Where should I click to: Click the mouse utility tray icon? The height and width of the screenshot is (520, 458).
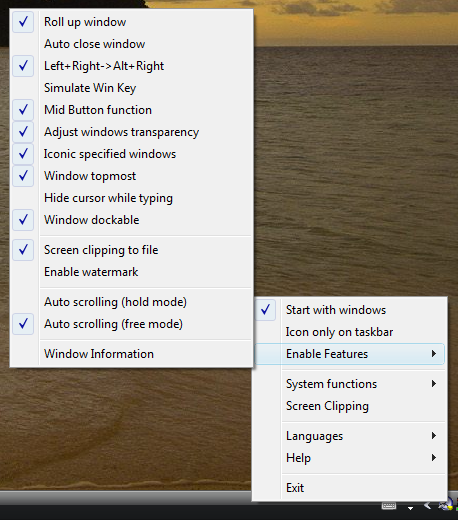[445, 505]
